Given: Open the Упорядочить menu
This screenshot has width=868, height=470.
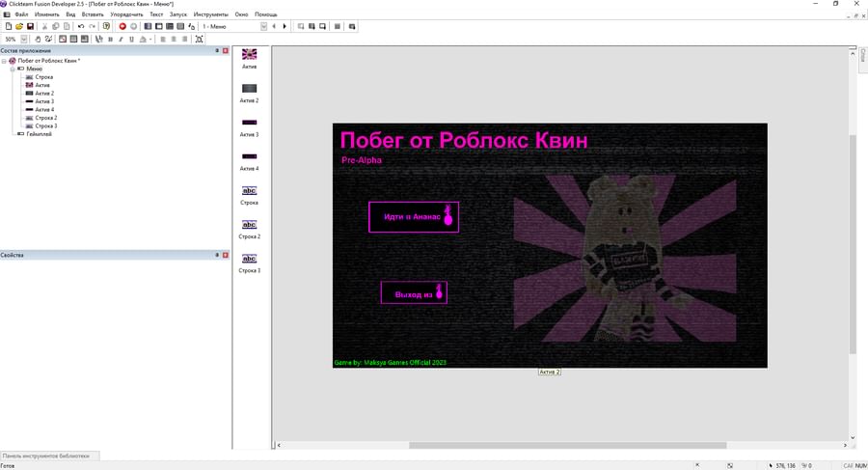Looking at the screenshot, I should [126, 14].
